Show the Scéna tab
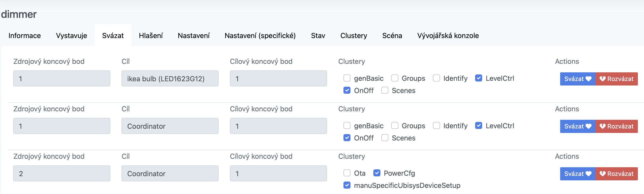This screenshot has width=644, height=194. (392, 35)
